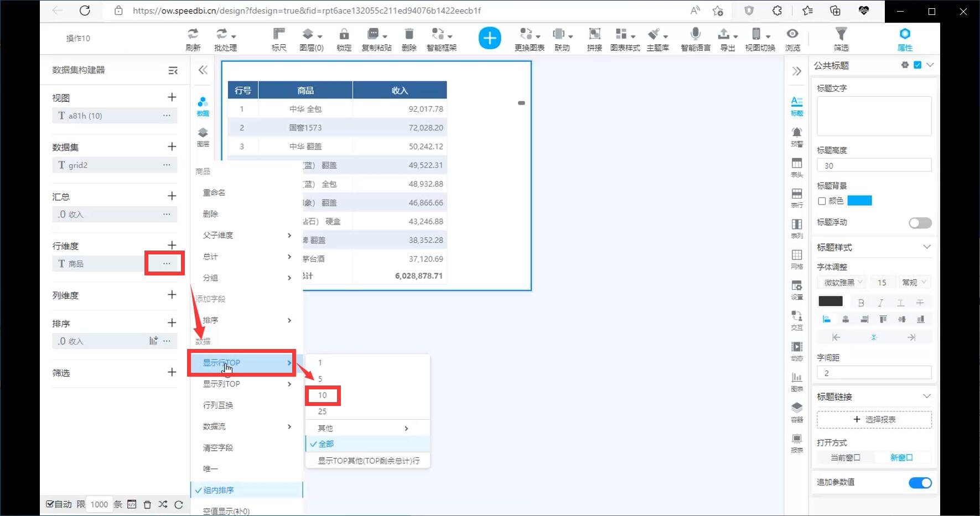Click the 刷新 refresh icon in toolbar
The image size is (980, 516).
click(193, 34)
